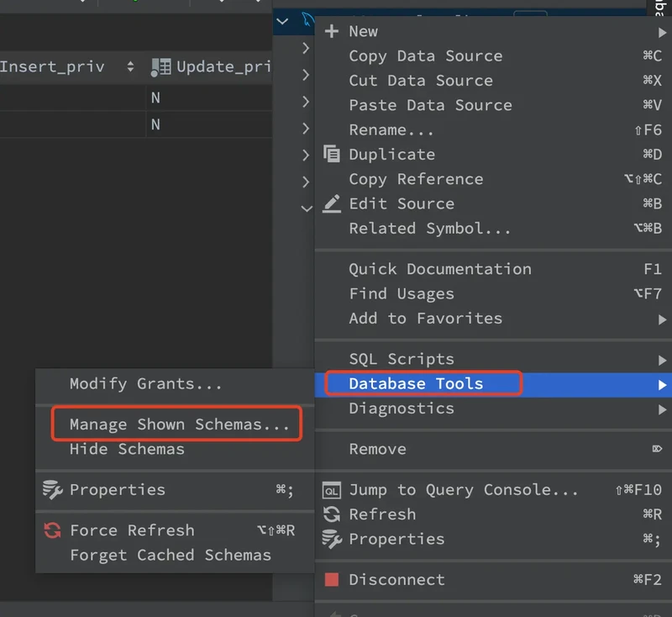This screenshot has width=672, height=617.
Task: Click the plus icon beside New
Action: 332,31
